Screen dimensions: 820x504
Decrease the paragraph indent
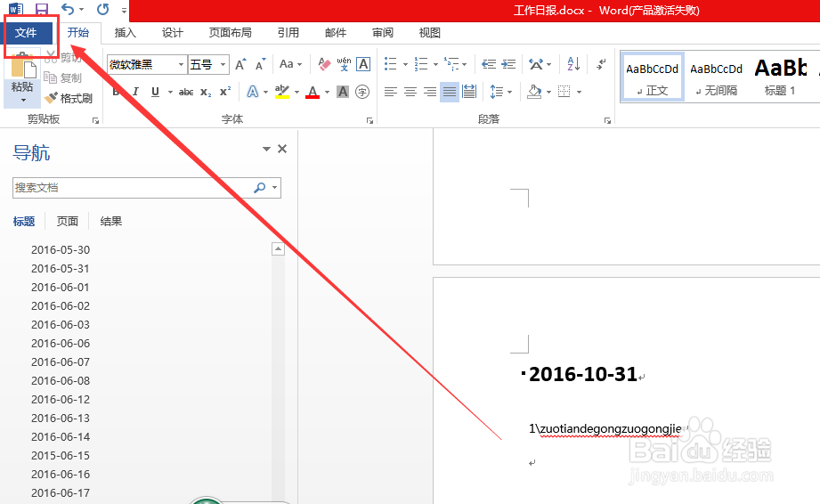pyautogui.click(x=489, y=64)
